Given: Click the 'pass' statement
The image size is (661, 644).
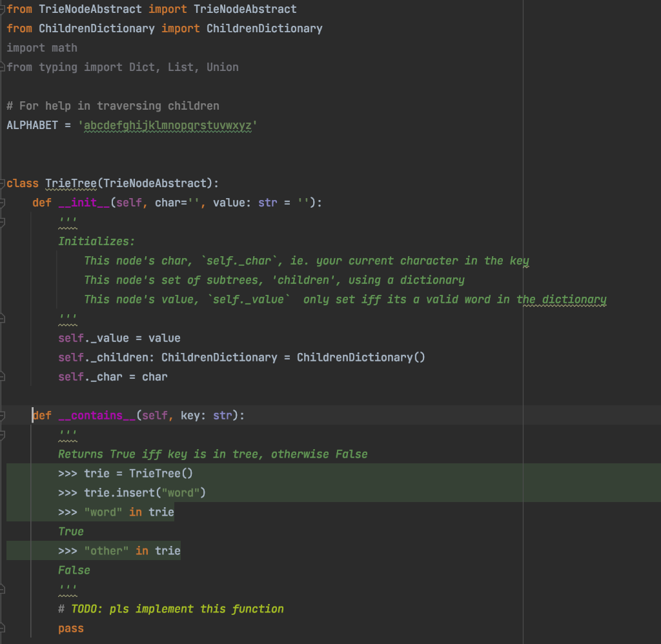Looking at the screenshot, I should pos(71,629).
